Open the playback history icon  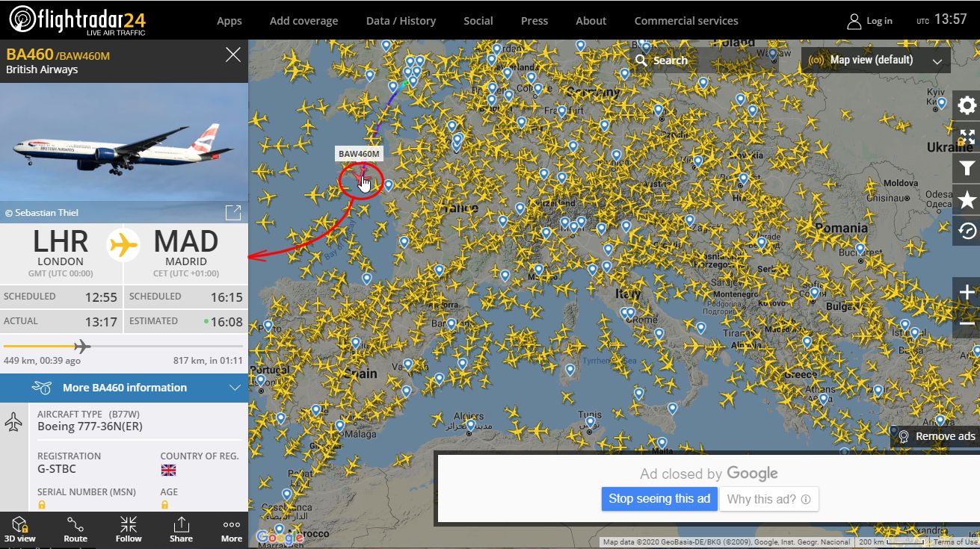[967, 231]
